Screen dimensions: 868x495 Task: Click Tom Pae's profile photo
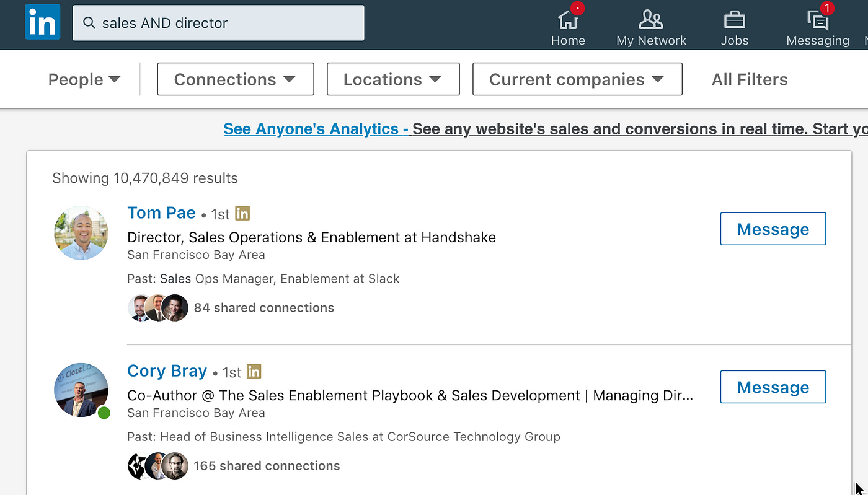[81, 233]
